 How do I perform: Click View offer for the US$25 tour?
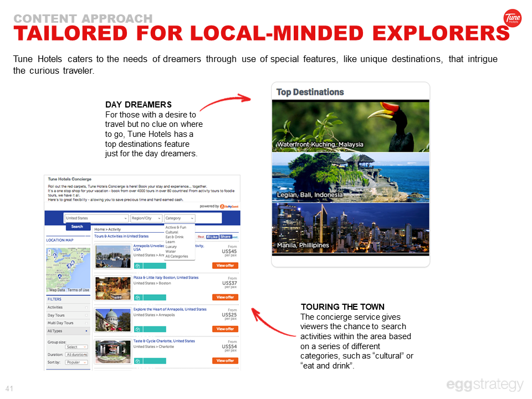[x=226, y=329]
